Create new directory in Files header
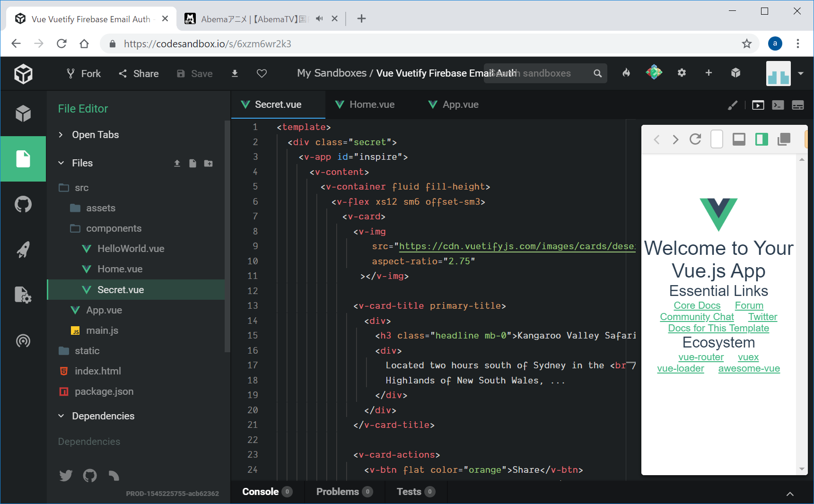This screenshot has height=504, width=814. point(208,163)
